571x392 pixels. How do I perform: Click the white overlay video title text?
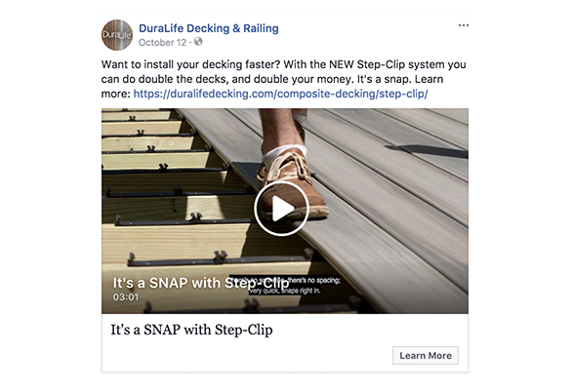point(201,283)
